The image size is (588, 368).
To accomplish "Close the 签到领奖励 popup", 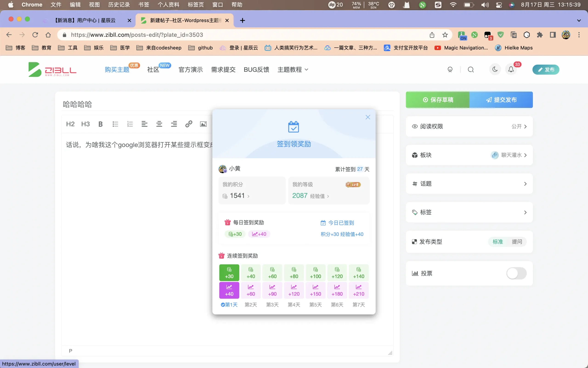I will [368, 117].
